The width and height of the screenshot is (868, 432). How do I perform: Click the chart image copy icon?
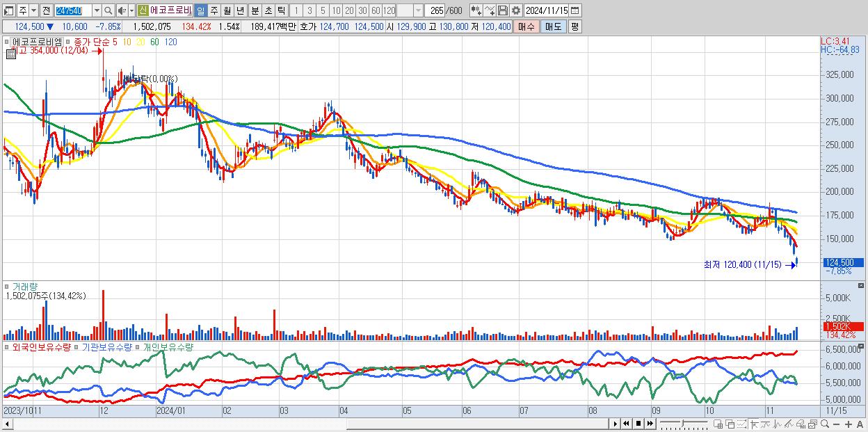[812, 424]
